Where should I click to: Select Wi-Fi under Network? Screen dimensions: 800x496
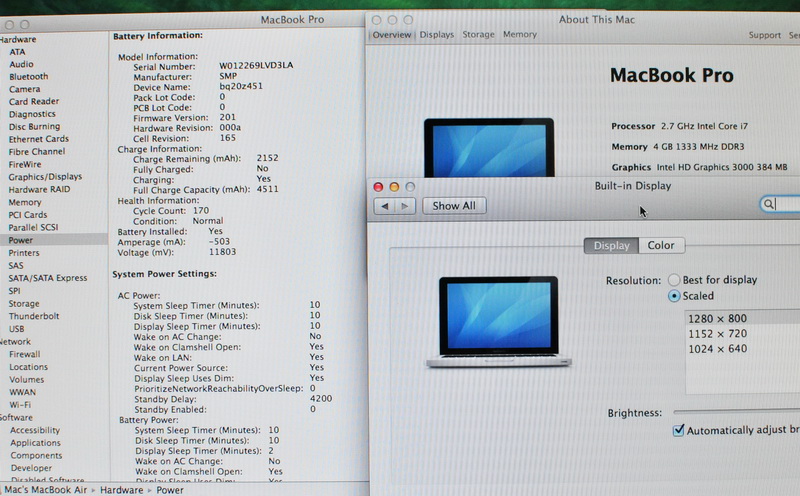pyautogui.click(x=20, y=405)
